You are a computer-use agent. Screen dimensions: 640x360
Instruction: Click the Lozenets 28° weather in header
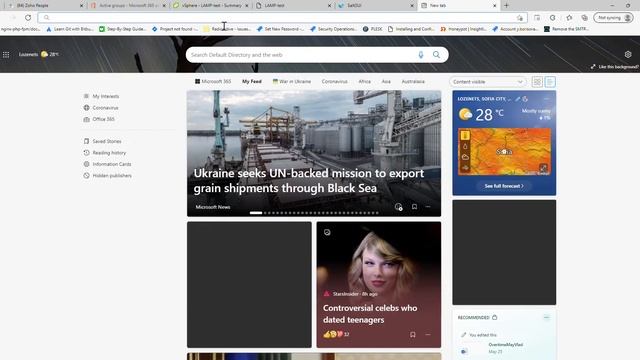(x=38, y=54)
